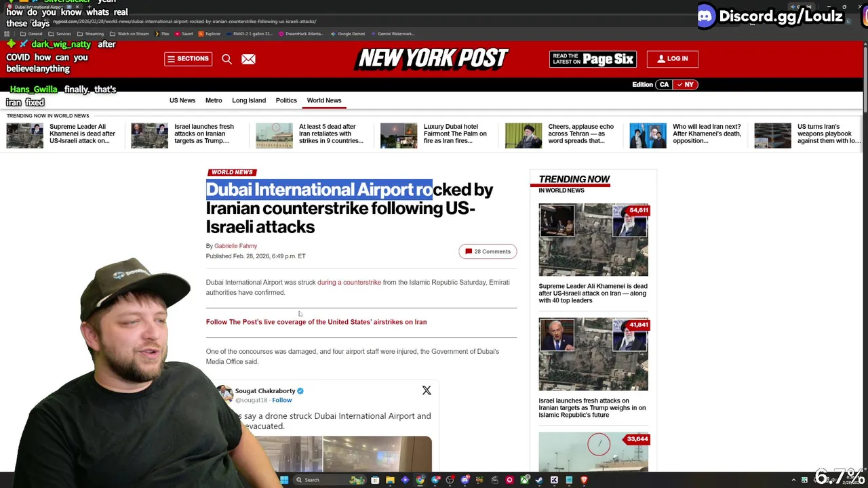Screen dimensions: 868x488
Task: Click the browser address bar URL
Action: (x=183, y=22)
